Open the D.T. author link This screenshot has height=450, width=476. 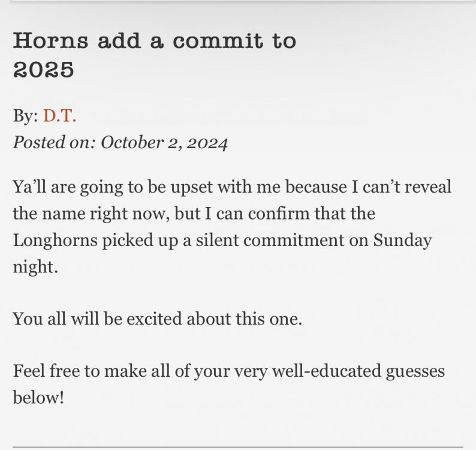pyautogui.click(x=59, y=116)
